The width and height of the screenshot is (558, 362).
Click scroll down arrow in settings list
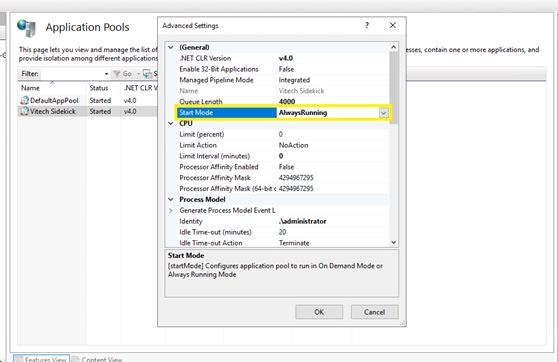[x=393, y=242]
